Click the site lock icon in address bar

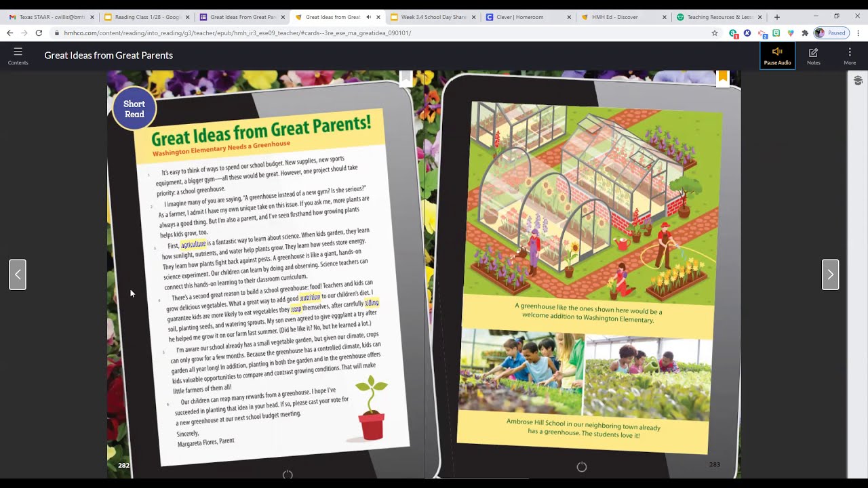57,33
